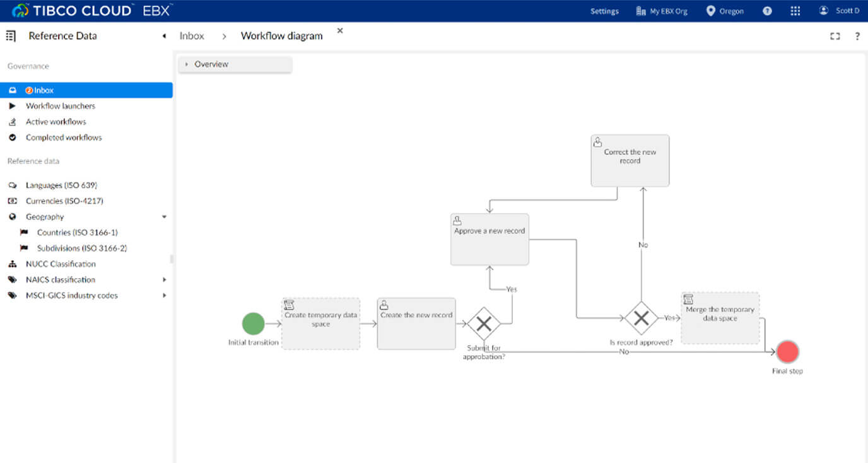Select the Submit for approbation gateway diamond

(484, 324)
